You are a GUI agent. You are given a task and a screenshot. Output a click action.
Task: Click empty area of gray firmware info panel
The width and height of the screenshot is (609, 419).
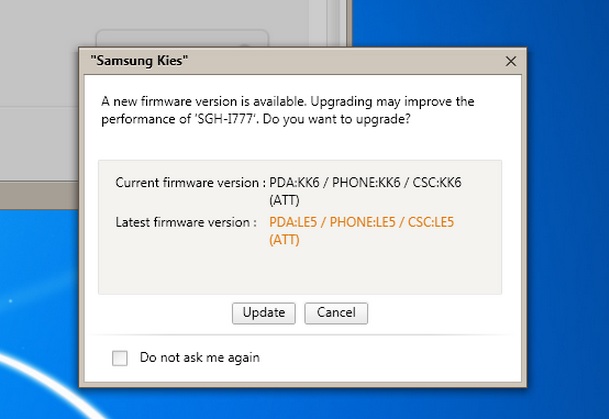(300, 272)
